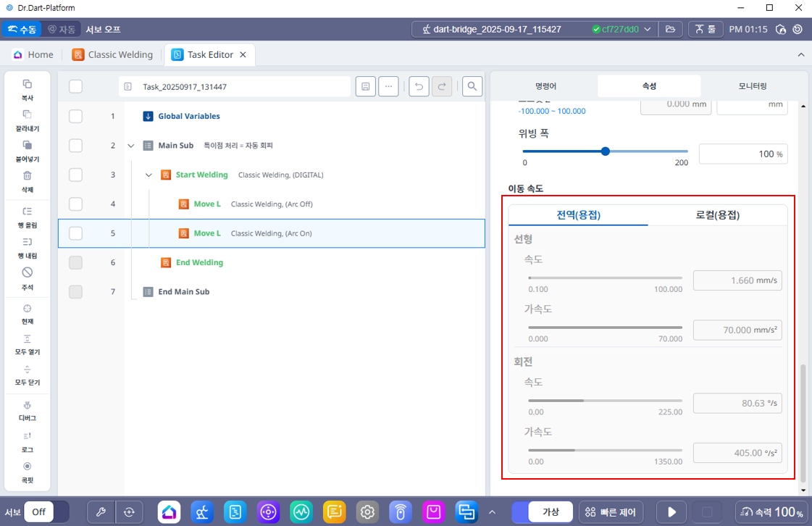
Task: Click the 빠른 제어 quick control button
Action: coord(611,512)
